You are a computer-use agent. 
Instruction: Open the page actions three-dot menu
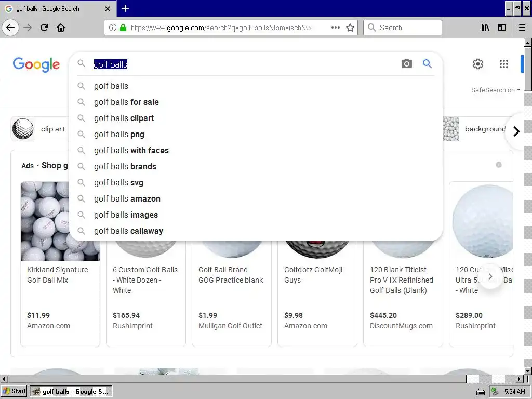(x=336, y=28)
